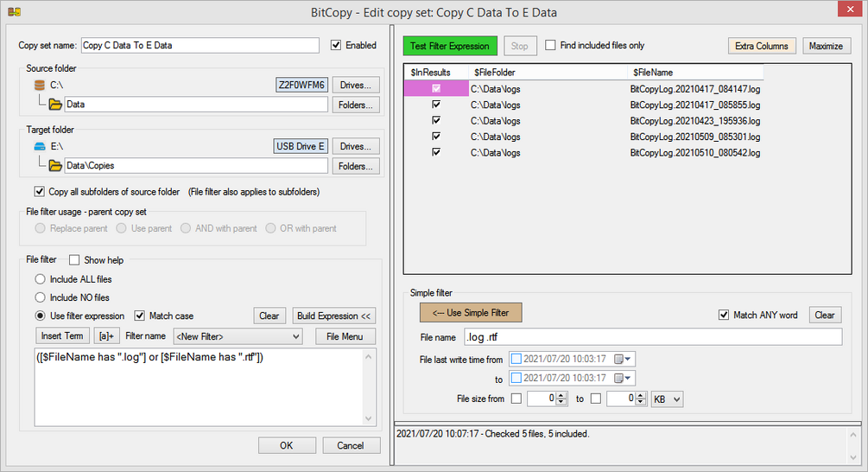Click the Data source folder icon
This screenshot has height=472, width=868.
(x=54, y=104)
